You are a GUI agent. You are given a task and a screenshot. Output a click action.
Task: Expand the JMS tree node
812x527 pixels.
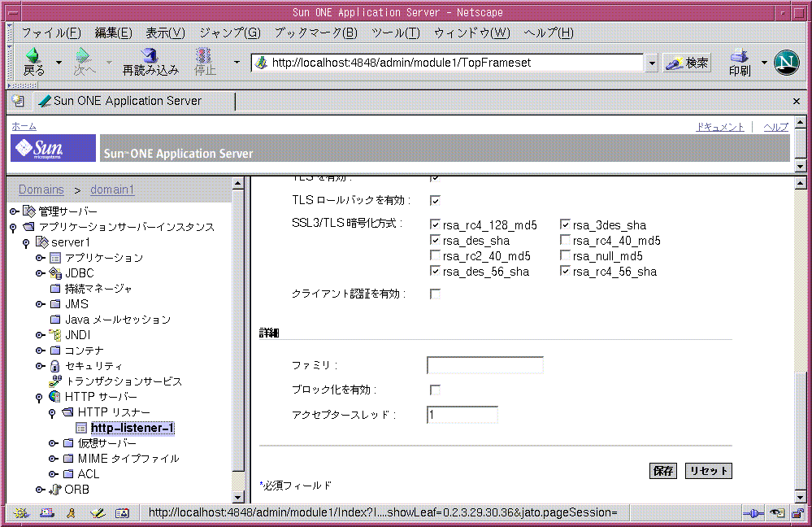tap(41, 304)
